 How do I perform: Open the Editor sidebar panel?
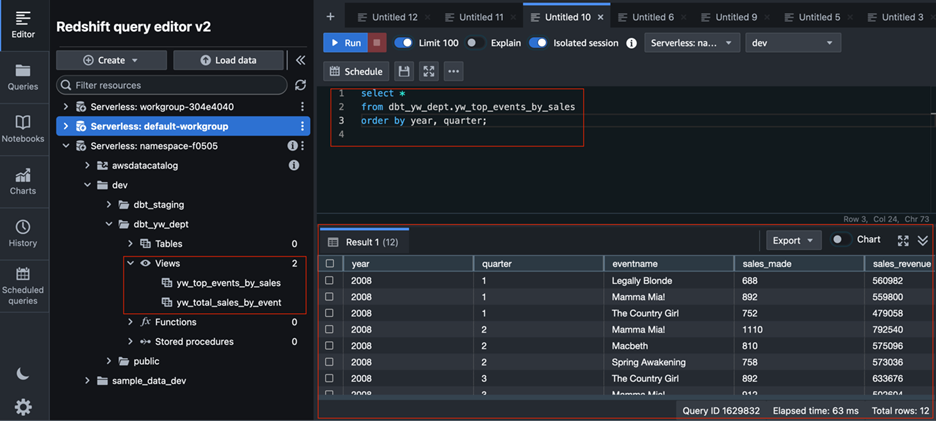pyautogui.click(x=24, y=25)
